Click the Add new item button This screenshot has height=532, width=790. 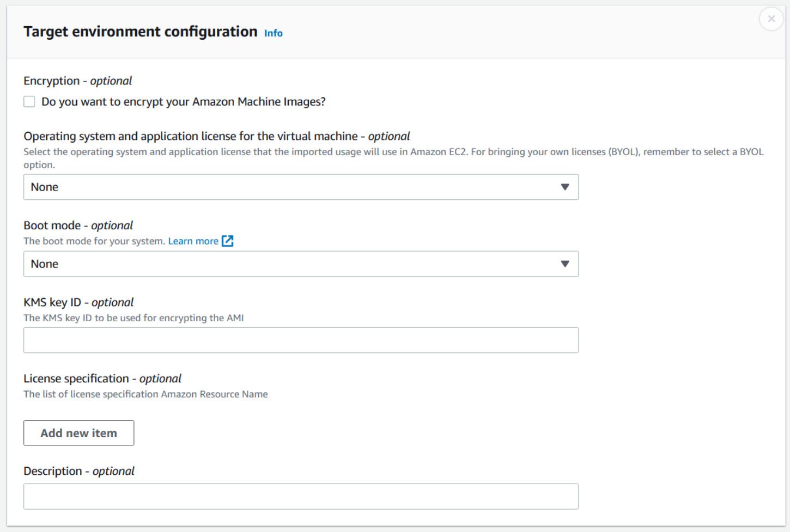79,433
